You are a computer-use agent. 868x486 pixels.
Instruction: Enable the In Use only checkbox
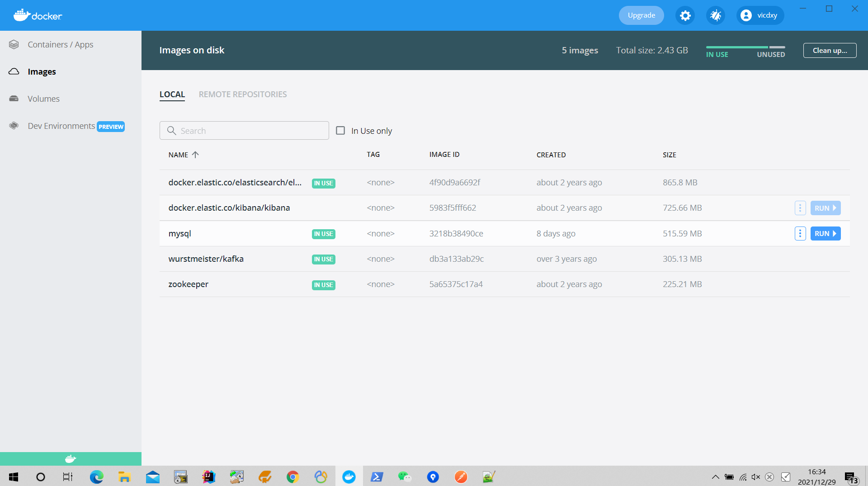[340, 131]
